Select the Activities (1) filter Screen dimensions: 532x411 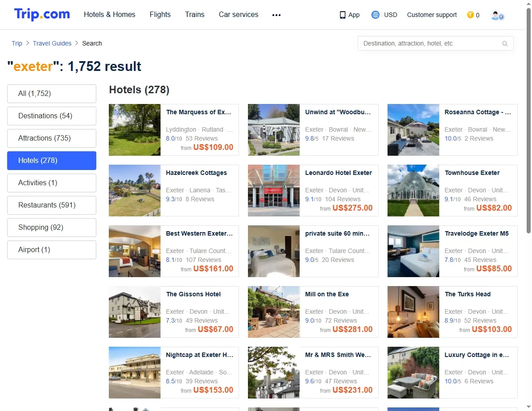(x=52, y=183)
